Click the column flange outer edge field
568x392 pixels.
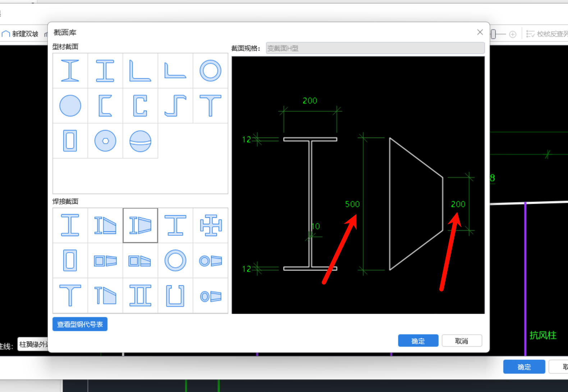click(33, 344)
